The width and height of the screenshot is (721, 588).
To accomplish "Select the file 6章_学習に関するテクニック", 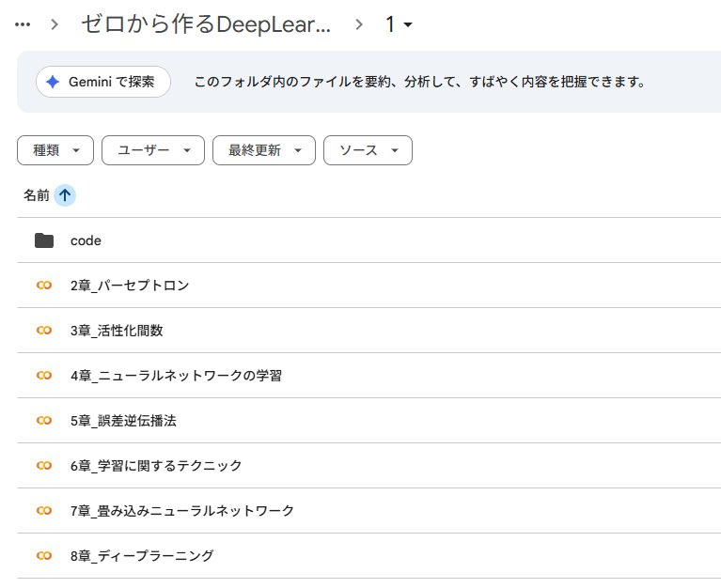I will click(156, 465).
